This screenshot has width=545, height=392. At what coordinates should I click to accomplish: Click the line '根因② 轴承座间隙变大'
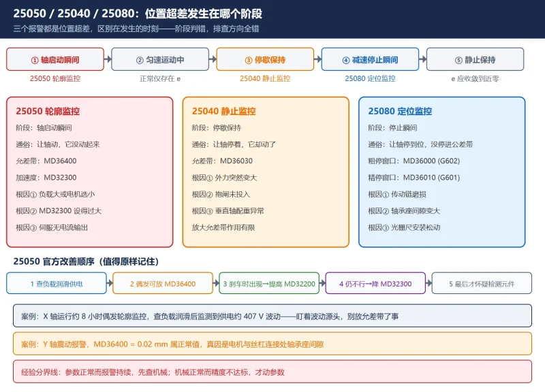pos(404,211)
